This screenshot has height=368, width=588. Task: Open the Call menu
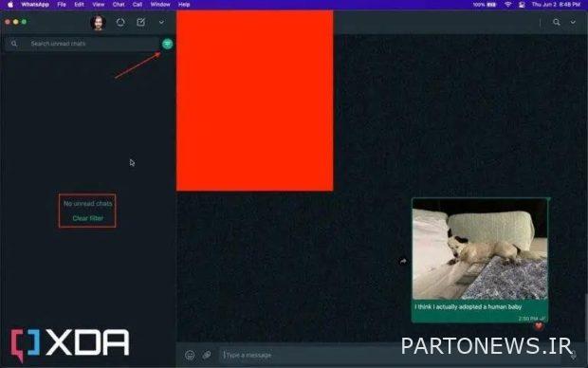[138, 5]
